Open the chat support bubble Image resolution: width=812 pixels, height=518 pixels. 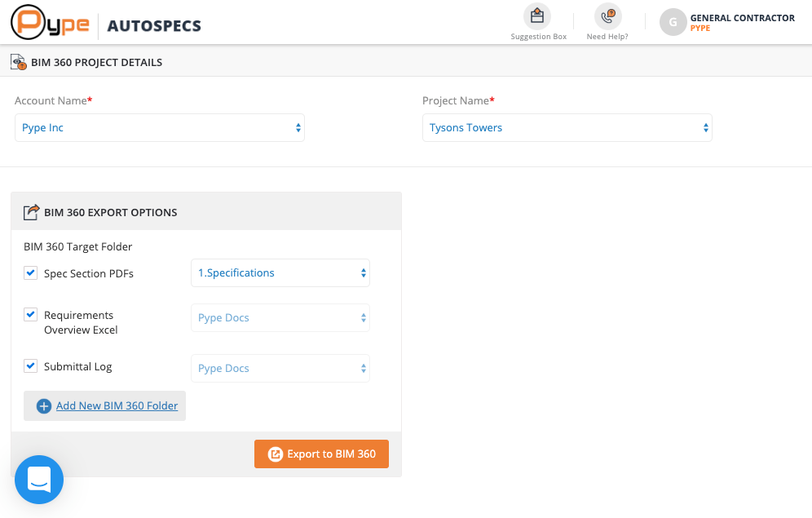click(39, 480)
